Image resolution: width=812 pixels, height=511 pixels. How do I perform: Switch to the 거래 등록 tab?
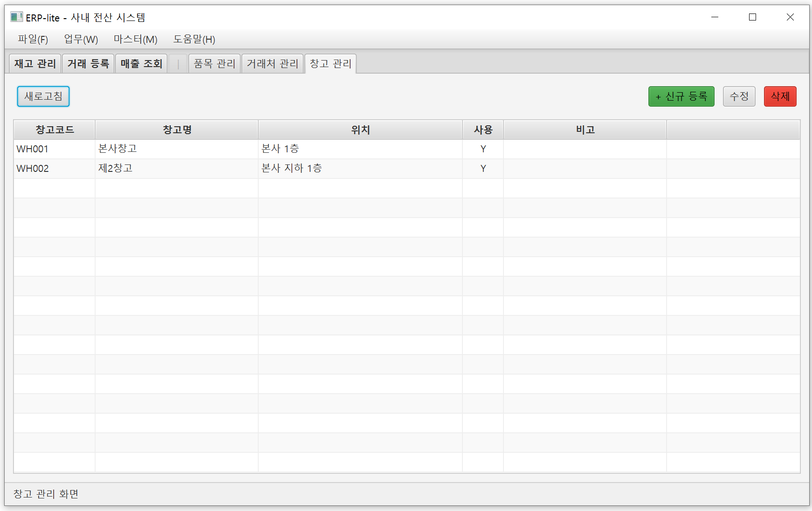pyautogui.click(x=88, y=64)
